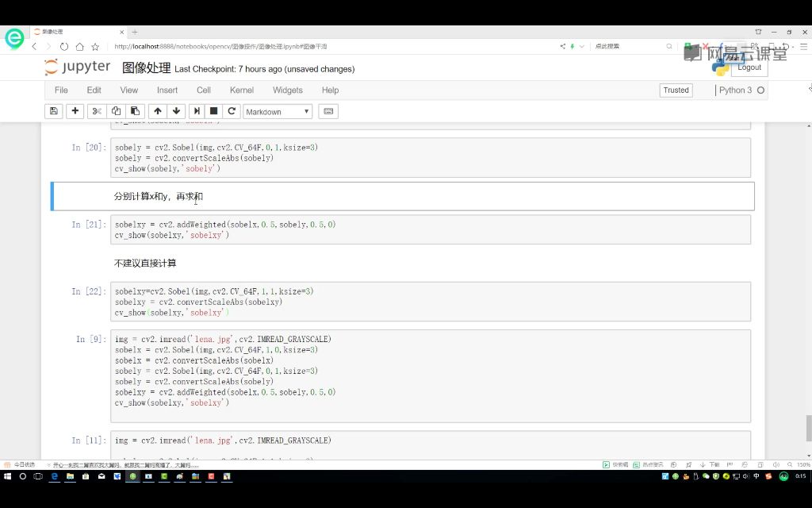
Task: Run the current cell with the run icon
Action: pos(197,111)
